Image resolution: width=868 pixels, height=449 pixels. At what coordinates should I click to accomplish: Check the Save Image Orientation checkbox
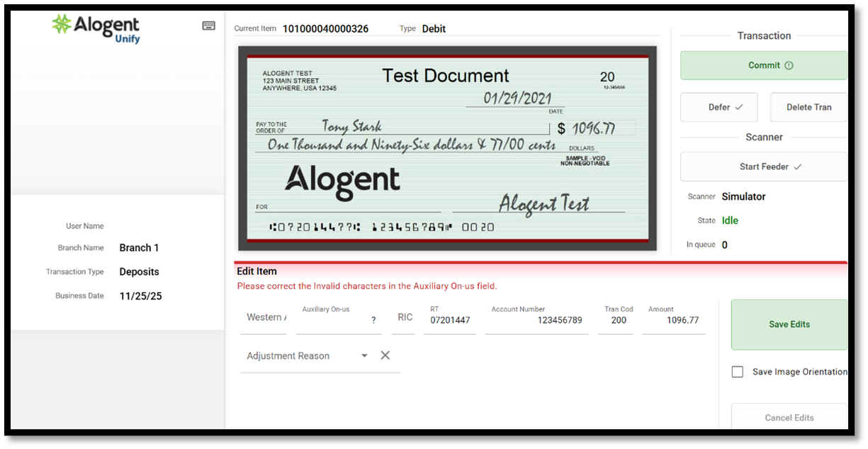pos(738,372)
